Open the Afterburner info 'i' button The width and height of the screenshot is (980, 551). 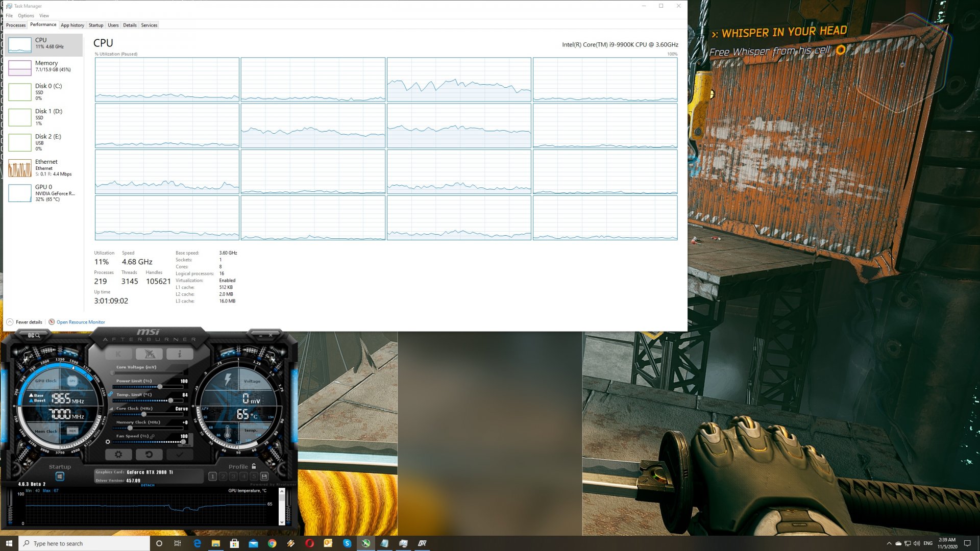(x=179, y=354)
